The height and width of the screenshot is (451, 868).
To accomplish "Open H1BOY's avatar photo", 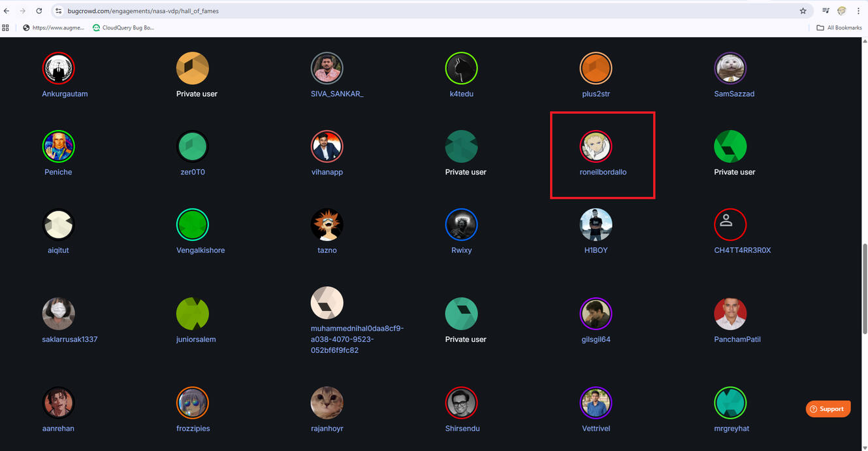I will (596, 225).
